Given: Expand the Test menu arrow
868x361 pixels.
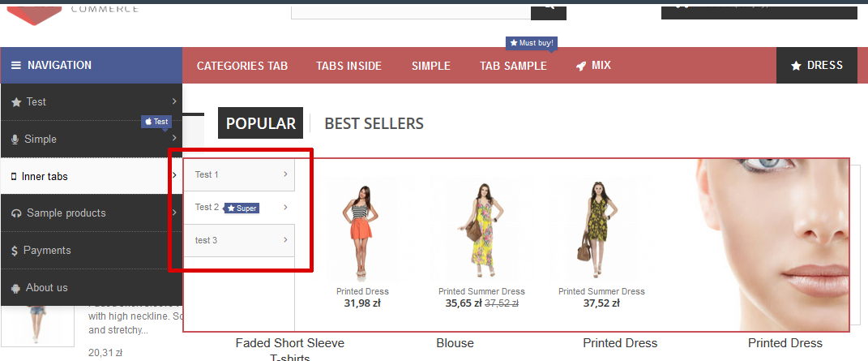Looking at the screenshot, I should pos(173,101).
